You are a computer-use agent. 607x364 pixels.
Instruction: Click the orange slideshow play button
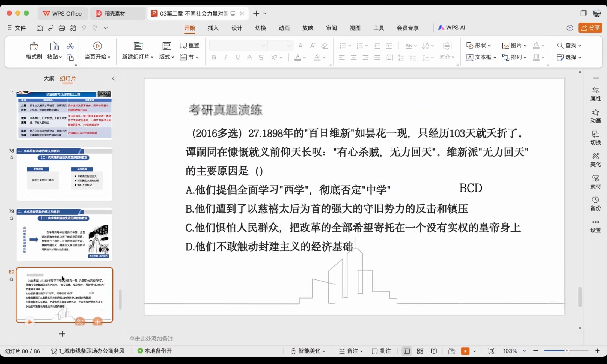coord(465,351)
